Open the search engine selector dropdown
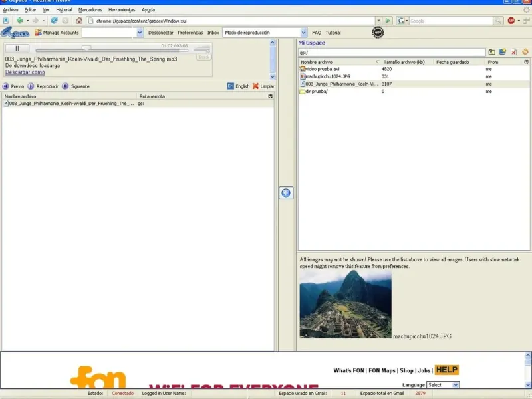 (x=406, y=21)
